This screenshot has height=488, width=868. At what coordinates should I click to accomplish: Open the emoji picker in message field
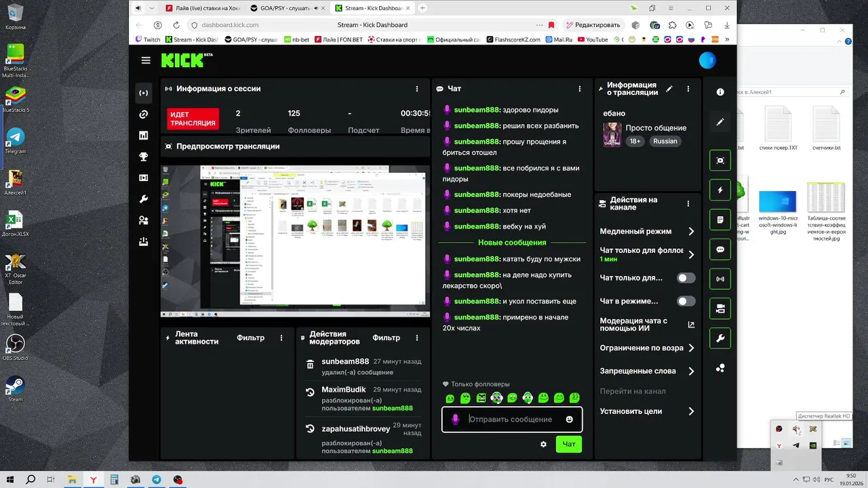click(x=570, y=420)
